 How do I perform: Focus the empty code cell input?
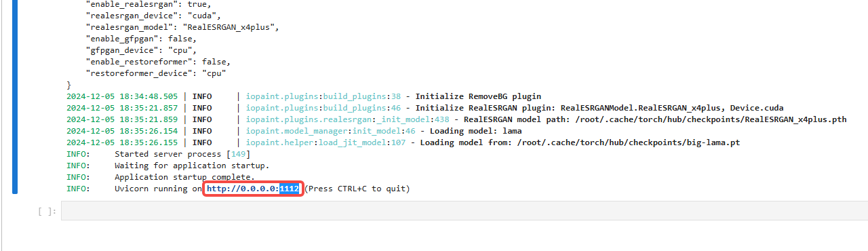pyautogui.click(x=464, y=211)
